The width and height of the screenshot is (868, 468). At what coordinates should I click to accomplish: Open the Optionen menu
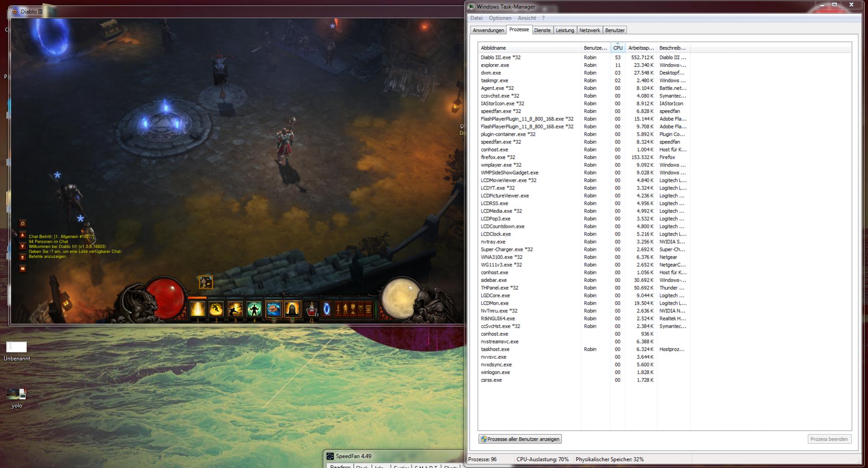click(x=500, y=18)
